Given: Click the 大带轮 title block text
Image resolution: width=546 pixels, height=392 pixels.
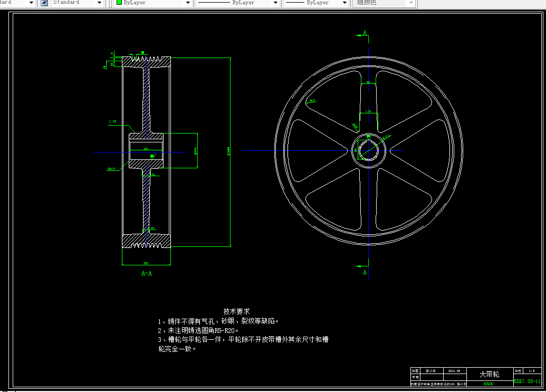Looking at the screenshot, I should click(489, 374).
